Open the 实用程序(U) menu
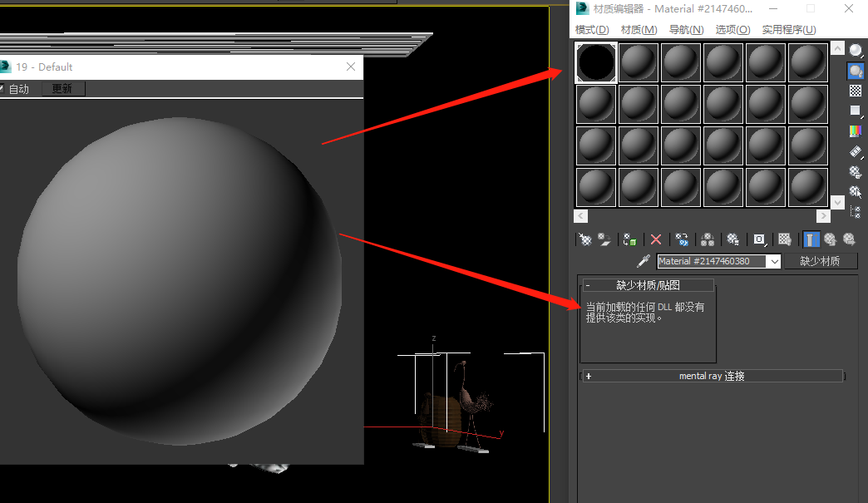This screenshot has width=868, height=503. [x=789, y=30]
